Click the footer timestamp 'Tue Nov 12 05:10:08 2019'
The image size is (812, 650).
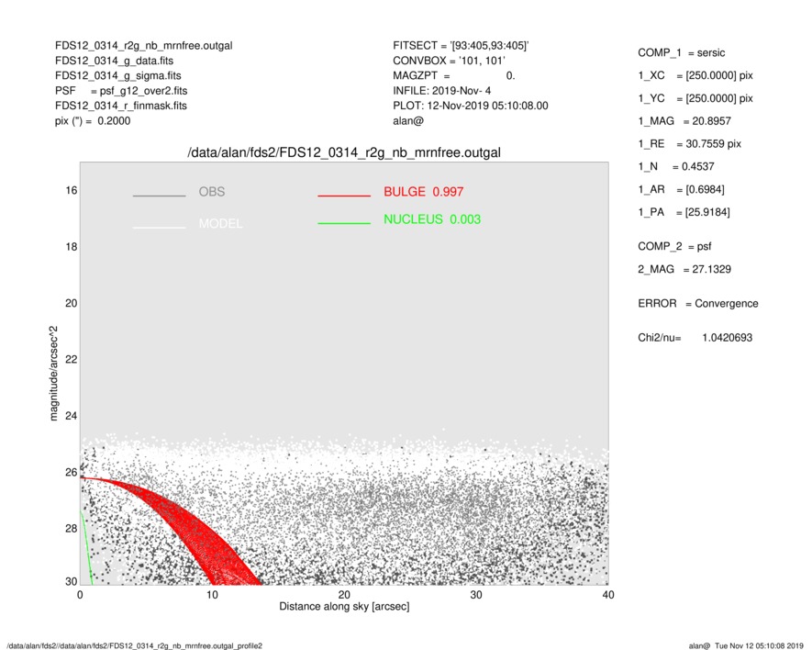coord(759,645)
